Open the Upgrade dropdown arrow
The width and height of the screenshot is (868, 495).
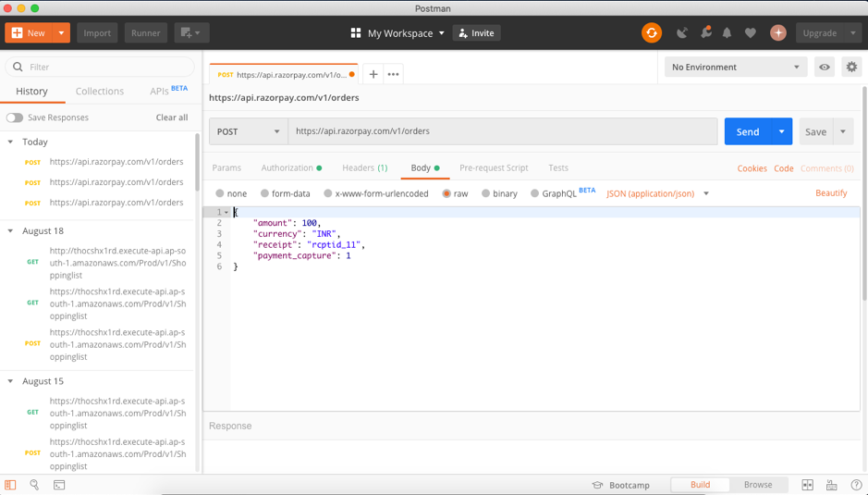[x=852, y=32]
